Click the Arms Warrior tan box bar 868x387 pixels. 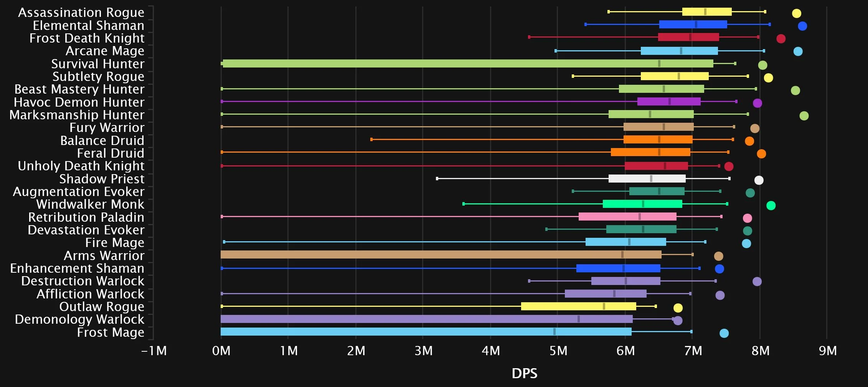pos(441,255)
